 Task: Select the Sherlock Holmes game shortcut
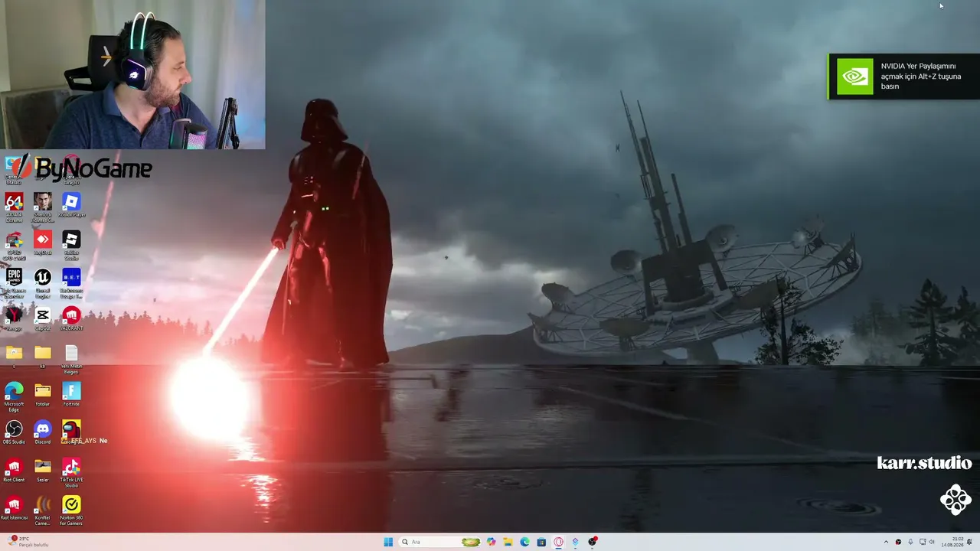(43, 206)
